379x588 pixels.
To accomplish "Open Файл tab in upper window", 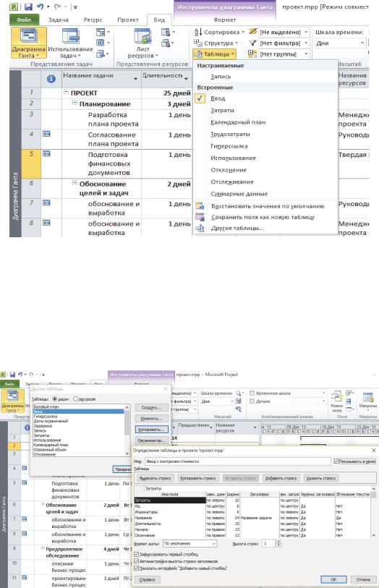I will click(x=24, y=20).
